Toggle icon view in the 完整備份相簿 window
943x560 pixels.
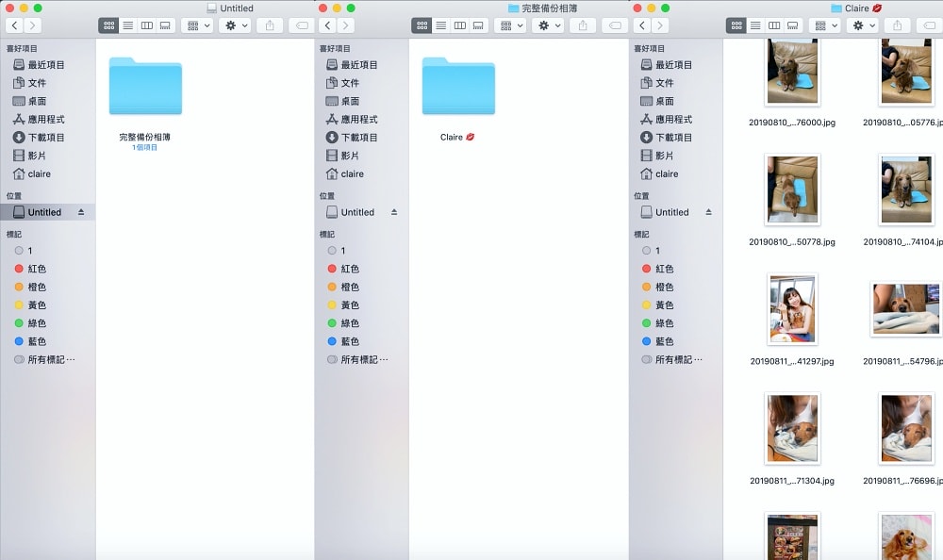(x=422, y=25)
